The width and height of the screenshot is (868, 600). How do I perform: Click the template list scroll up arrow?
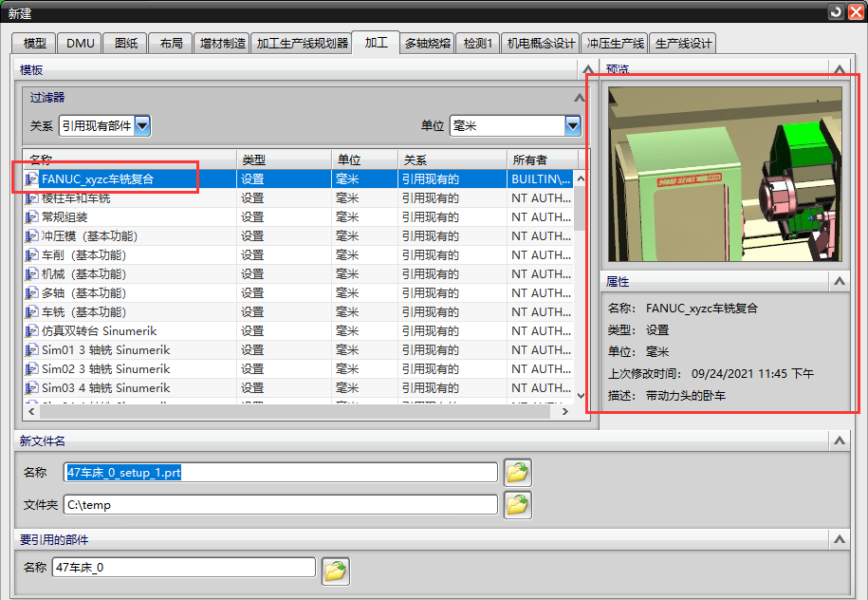[581, 178]
